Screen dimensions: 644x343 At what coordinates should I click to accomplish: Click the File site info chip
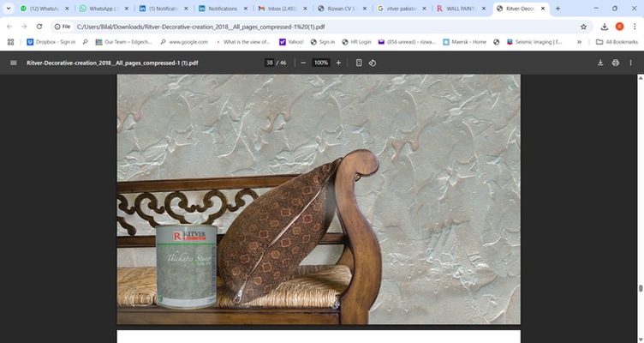click(x=63, y=27)
